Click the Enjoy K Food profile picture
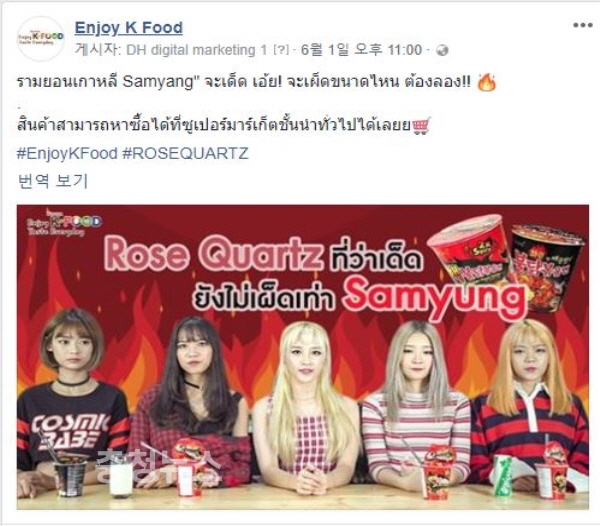Viewport: 600px width, 526px height. click(x=41, y=39)
